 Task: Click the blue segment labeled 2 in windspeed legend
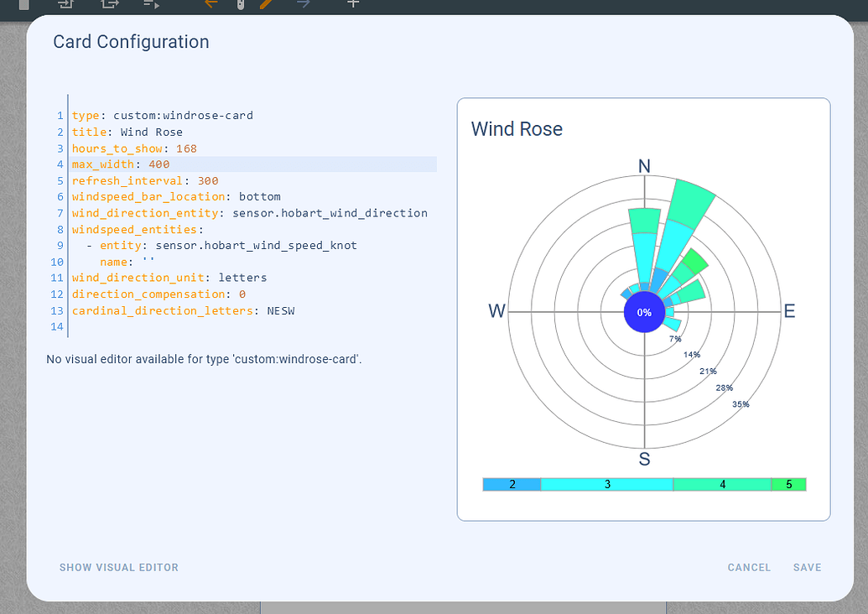point(512,484)
